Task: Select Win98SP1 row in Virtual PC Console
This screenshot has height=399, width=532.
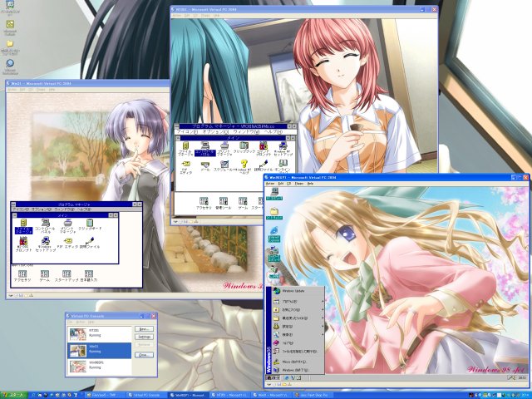Action: [100, 367]
